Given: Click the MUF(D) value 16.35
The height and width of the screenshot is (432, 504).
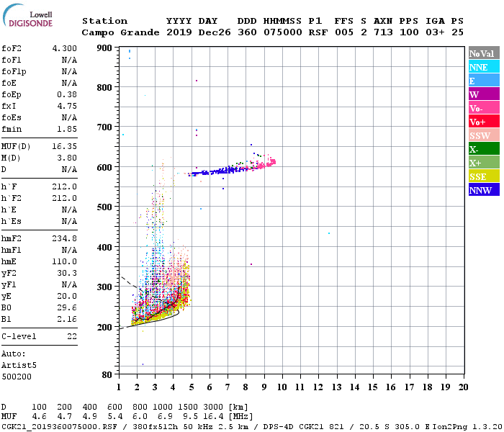Looking at the screenshot, I should 64,146.
